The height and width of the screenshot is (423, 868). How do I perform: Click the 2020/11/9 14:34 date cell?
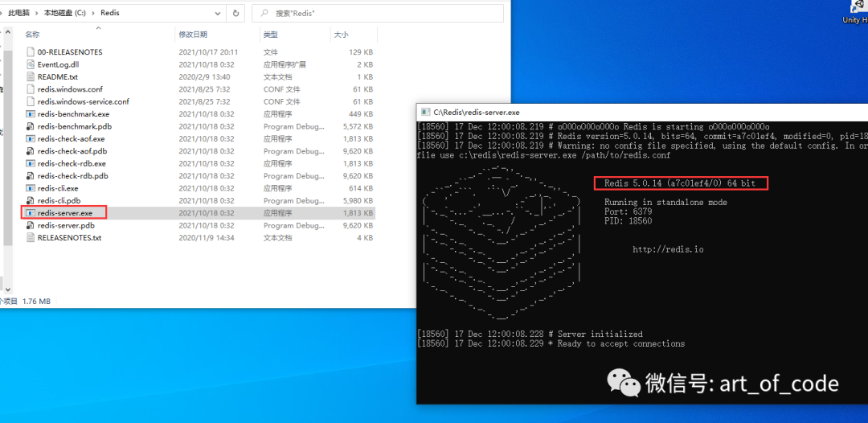[x=206, y=237]
